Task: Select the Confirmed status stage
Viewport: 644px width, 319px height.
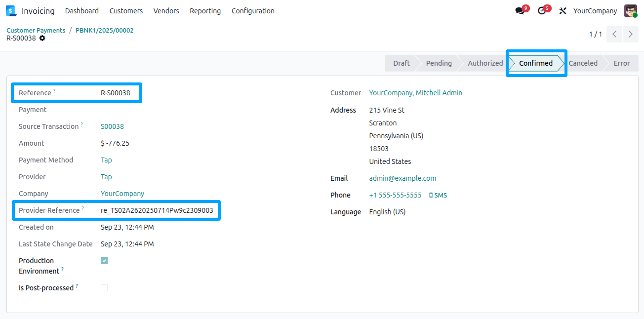Action: [x=536, y=63]
